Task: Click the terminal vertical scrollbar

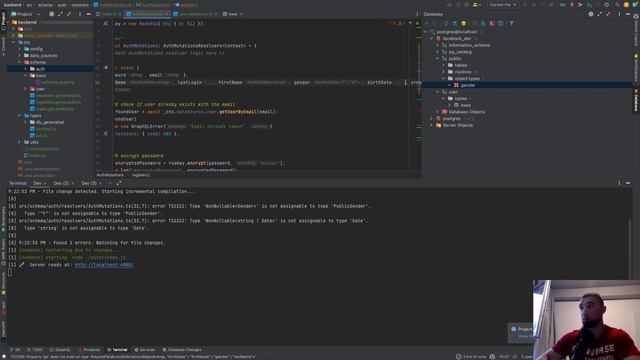Action: click(x=630, y=249)
